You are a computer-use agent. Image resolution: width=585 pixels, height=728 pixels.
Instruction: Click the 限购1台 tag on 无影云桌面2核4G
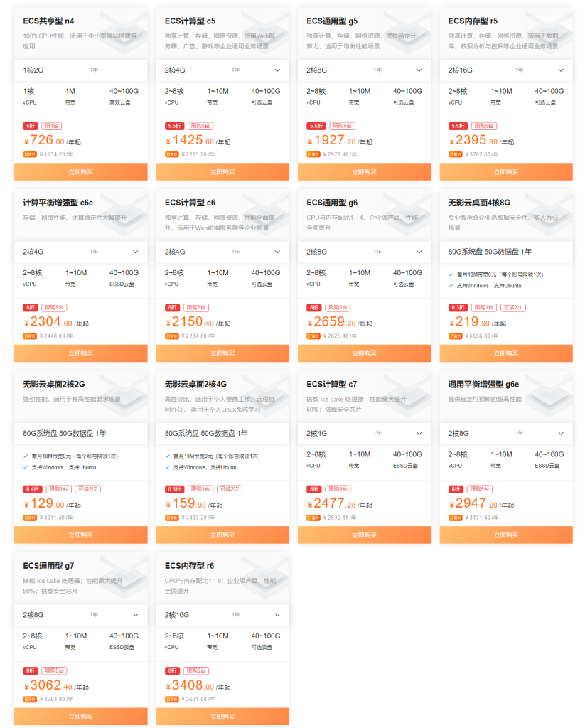(201, 489)
